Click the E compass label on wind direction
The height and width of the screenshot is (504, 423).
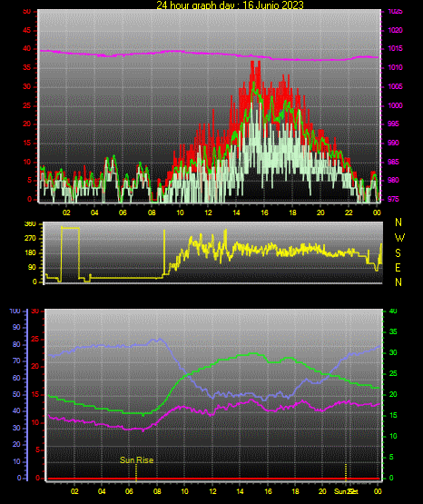click(x=398, y=267)
